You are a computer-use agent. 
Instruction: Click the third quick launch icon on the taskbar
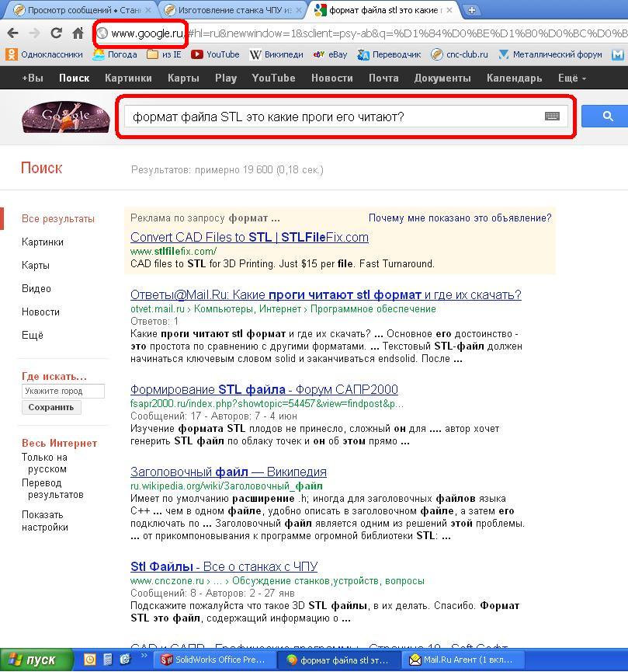pyautogui.click(x=125, y=660)
